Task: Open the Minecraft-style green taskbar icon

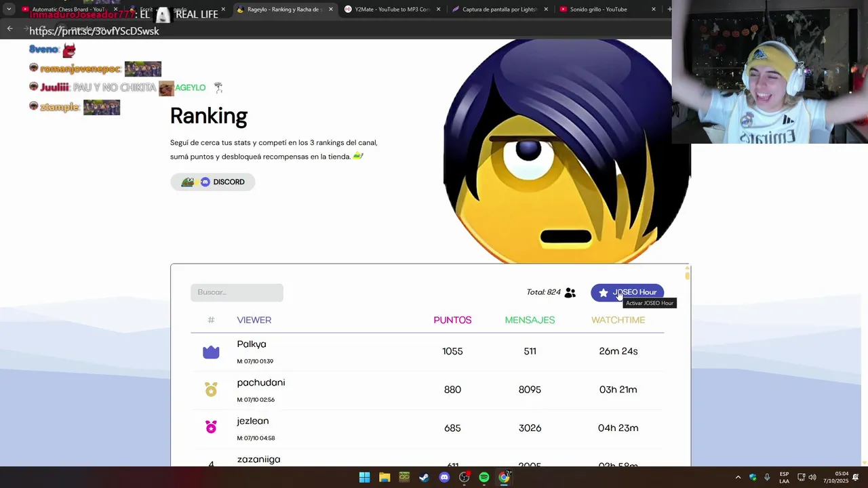Action: (404, 477)
